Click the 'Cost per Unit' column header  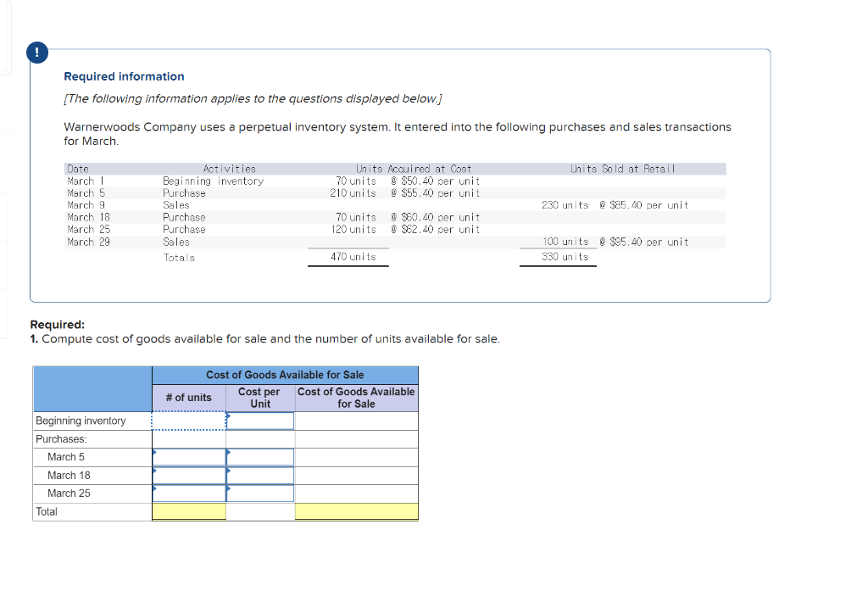(259, 398)
